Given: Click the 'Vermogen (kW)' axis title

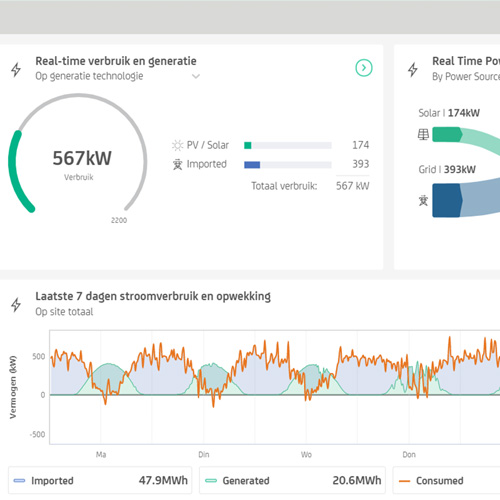Looking at the screenshot, I should point(13,387).
